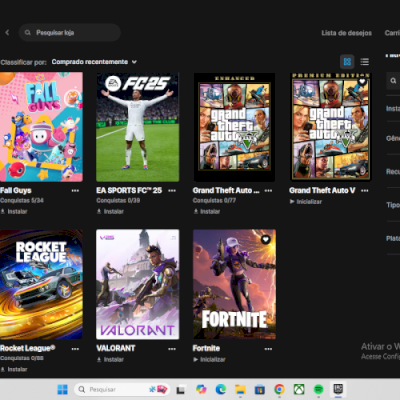Open the Fall Guys cover art

pos(41,127)
